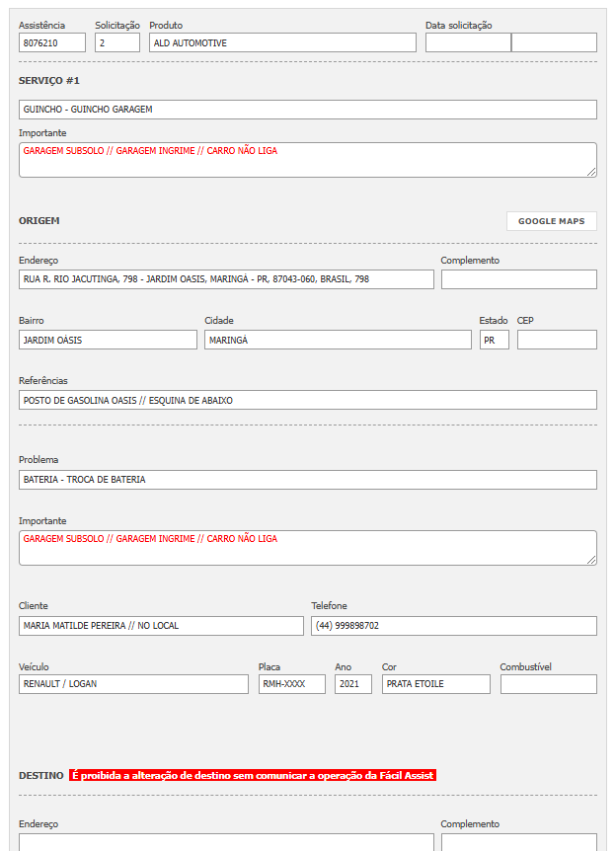Click the Assistência field showing 8076210
The width and height of the screenshot is (616, 851).
(51, 43)
